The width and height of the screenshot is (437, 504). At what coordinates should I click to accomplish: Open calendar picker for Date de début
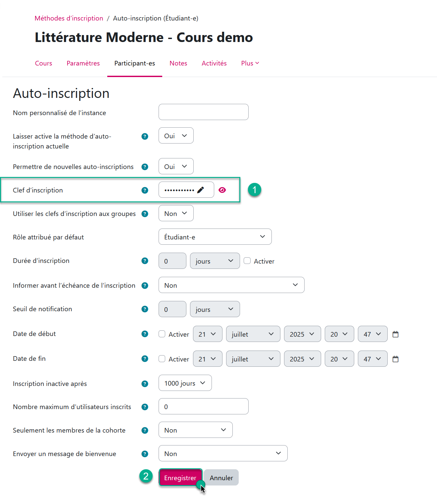(x=395, y=334)
